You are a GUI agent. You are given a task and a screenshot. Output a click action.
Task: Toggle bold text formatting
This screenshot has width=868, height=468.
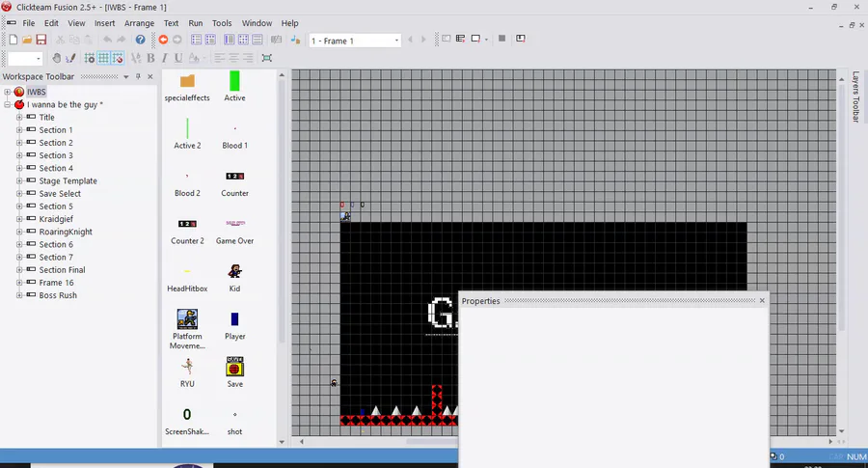[150, 58]
